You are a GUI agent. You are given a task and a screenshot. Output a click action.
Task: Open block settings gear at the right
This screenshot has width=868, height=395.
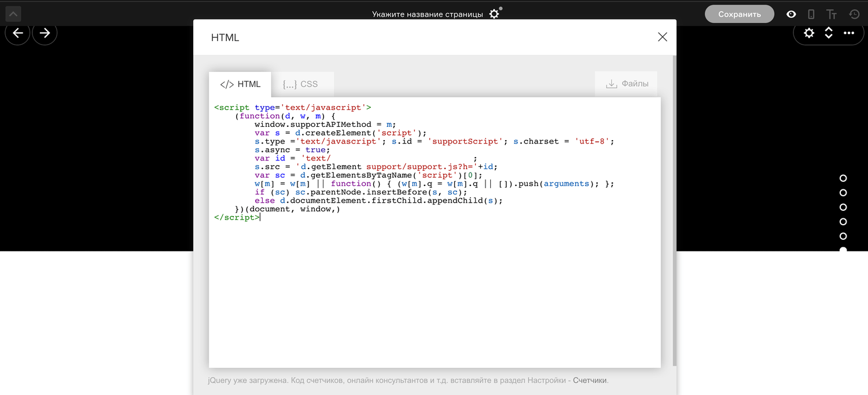[809, 33]
